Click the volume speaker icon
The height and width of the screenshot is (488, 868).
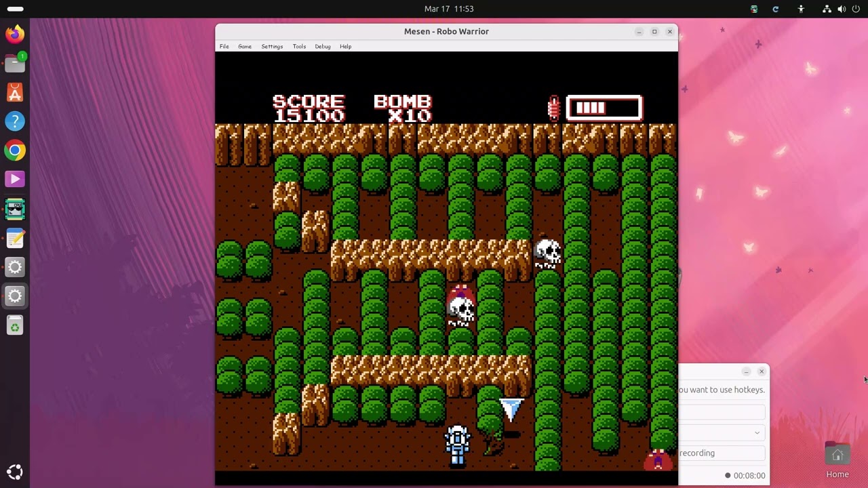842,9
